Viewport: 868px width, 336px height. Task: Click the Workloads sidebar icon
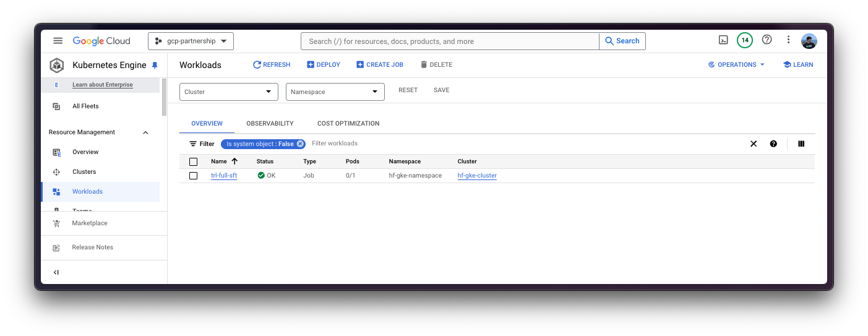click(x=56, y=192)
